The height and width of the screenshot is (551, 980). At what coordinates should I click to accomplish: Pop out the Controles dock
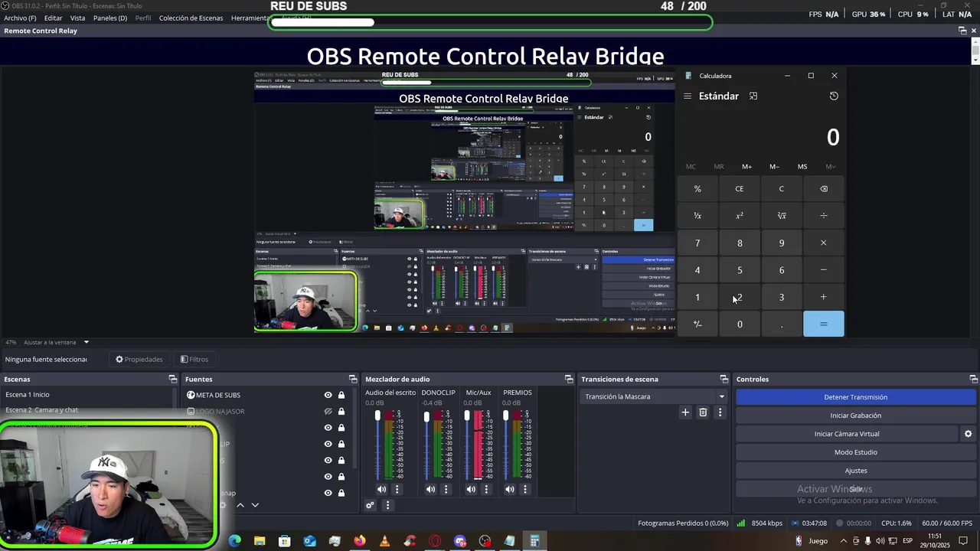[973, 380]
